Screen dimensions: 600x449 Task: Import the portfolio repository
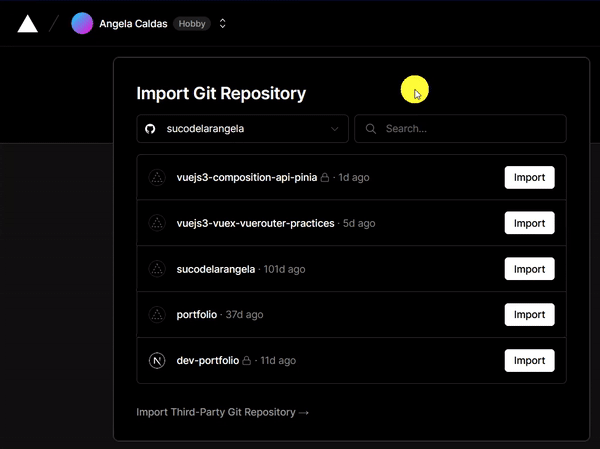pyautogui.click(x=529, y=314)
